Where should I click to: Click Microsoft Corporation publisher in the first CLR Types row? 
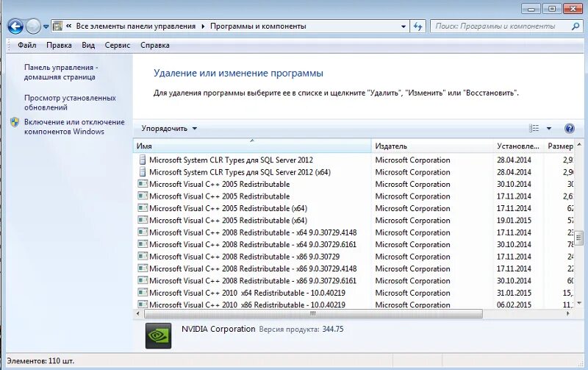point(412,160)
